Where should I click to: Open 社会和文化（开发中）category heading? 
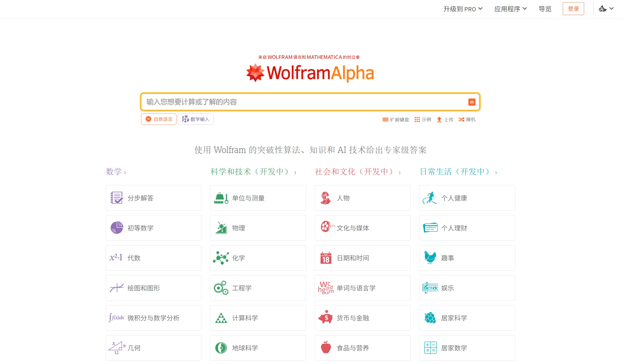[x=358, y=172]
